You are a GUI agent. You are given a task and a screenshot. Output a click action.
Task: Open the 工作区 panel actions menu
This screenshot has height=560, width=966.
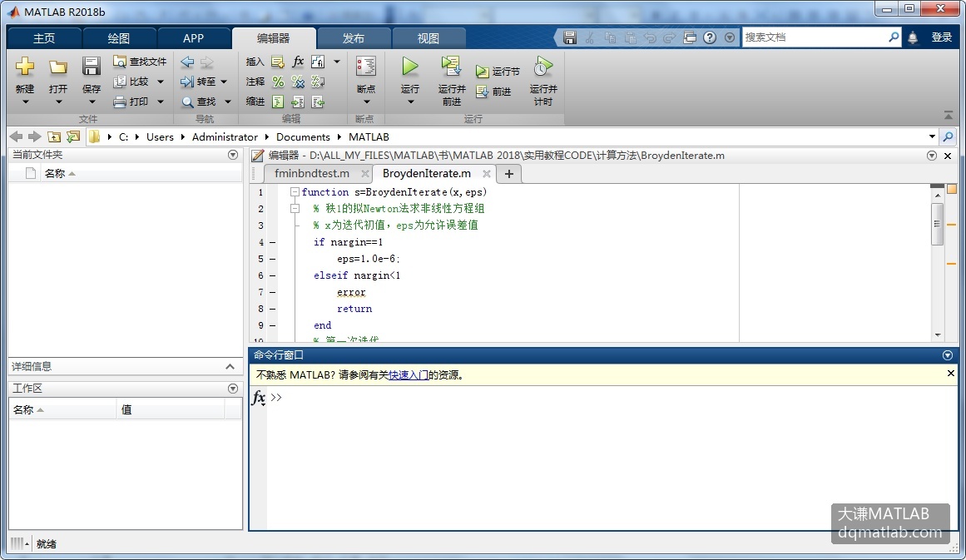click(233, 388)
